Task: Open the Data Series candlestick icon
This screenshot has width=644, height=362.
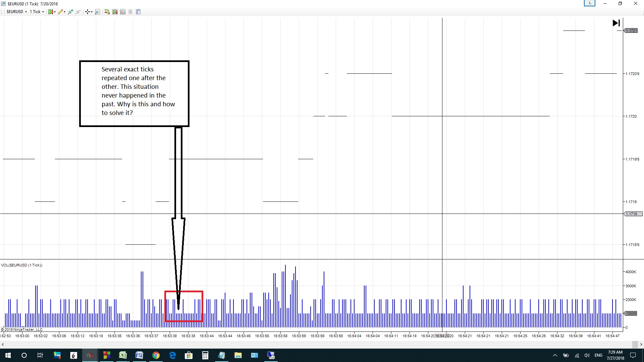Action: [x=115, y=12]
